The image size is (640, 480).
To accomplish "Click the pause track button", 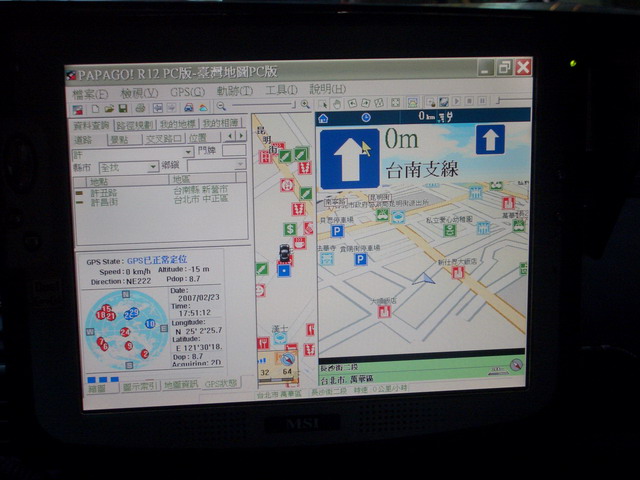I will click(x=482, y=100).
